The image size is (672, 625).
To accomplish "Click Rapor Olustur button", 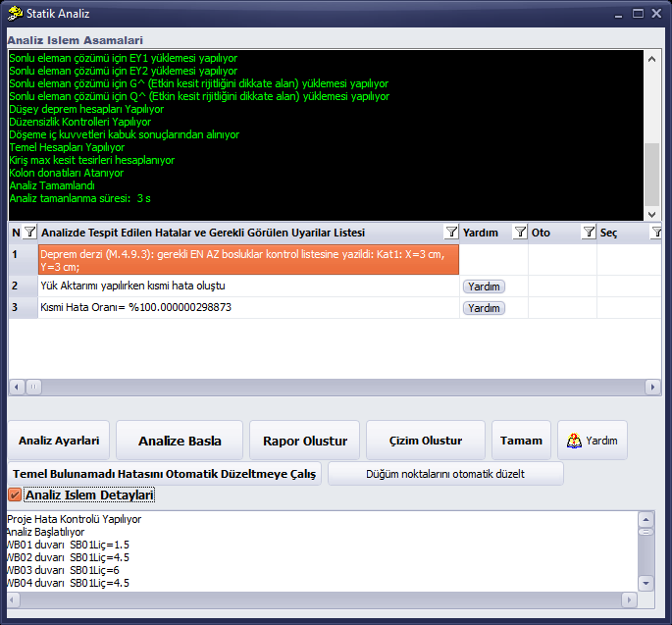I will 305,441.
